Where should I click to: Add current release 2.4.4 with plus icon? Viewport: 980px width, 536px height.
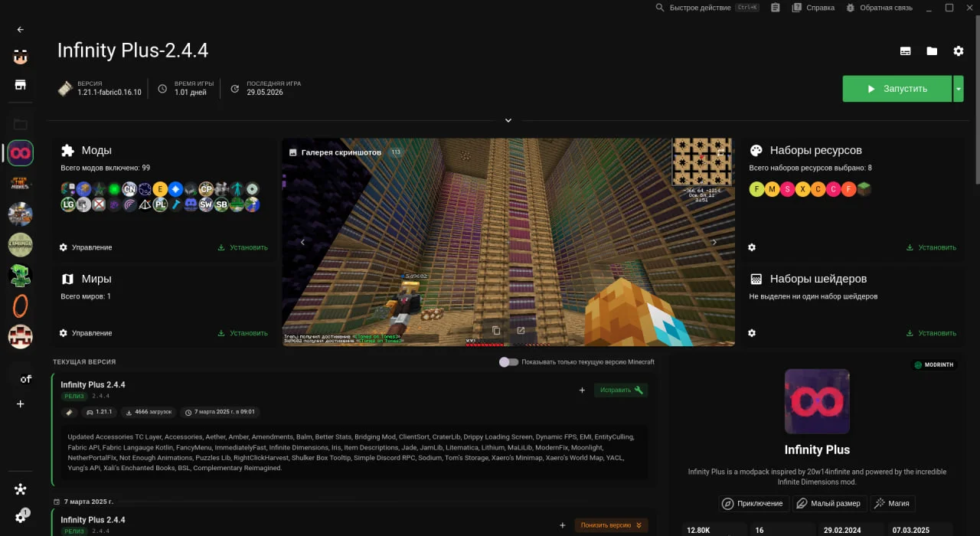582,391
